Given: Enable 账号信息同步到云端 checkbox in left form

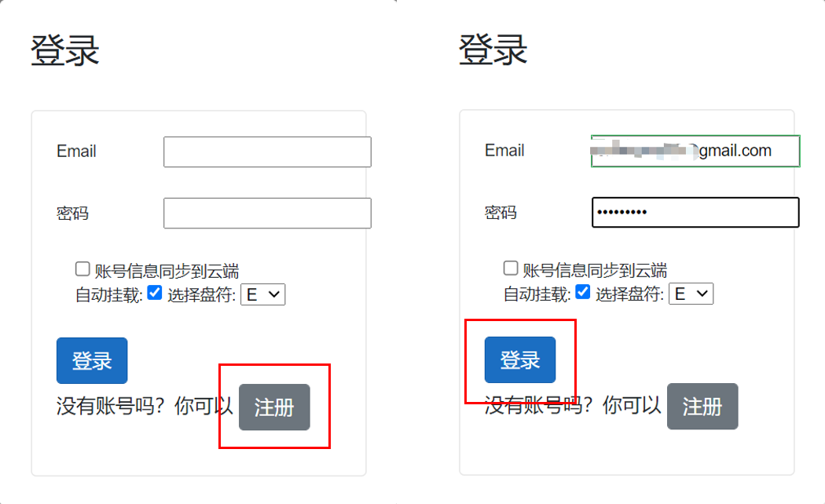Looking at the screenshot, I should click(x=82, y=269).
